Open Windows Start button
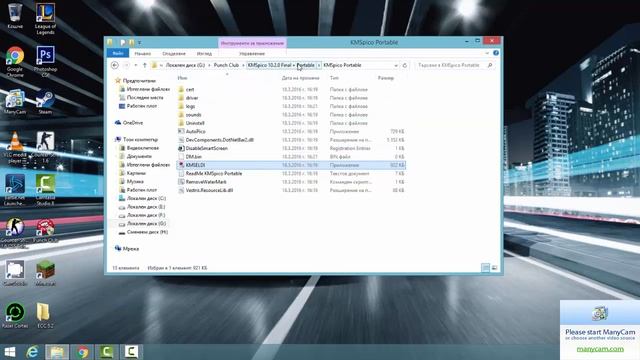The image size is (640, 360). click(10, 352)
